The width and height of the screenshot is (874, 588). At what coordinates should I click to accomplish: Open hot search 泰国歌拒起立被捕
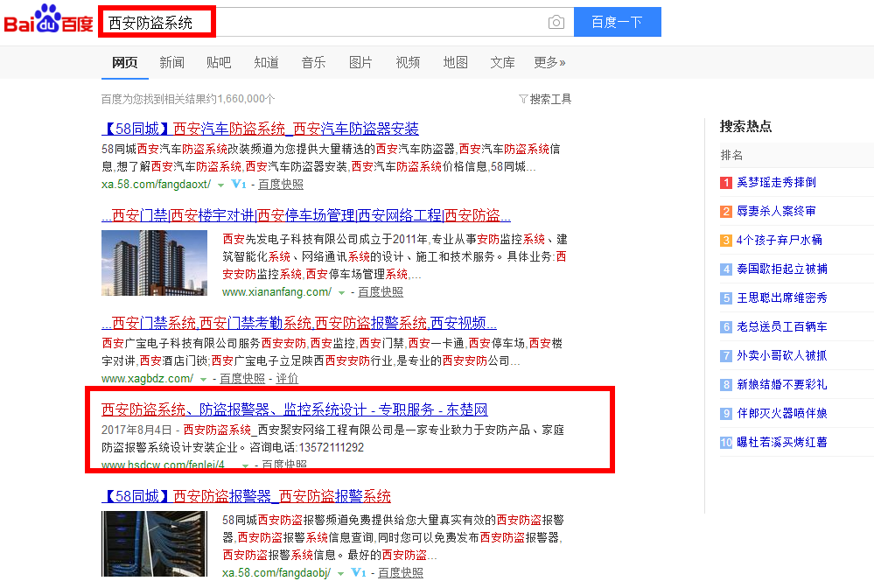coord(781,269)
